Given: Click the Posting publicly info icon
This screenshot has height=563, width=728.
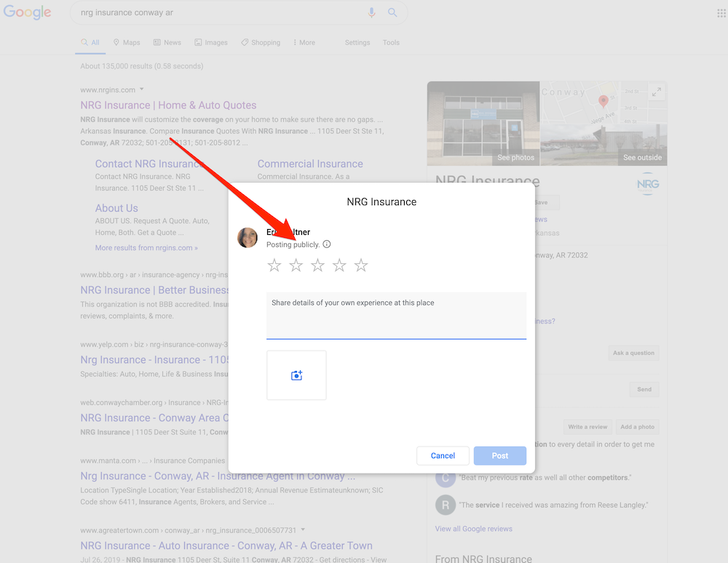Looking at the screenshot, I should (x=327, y=244).
